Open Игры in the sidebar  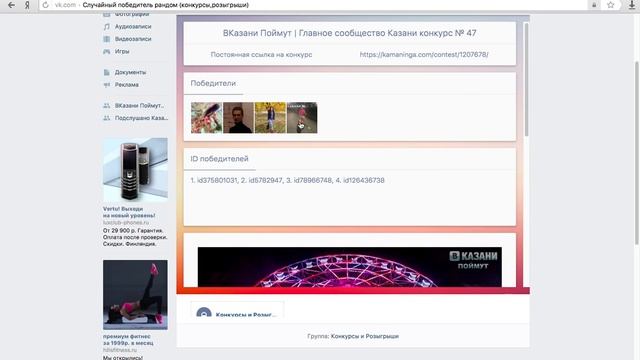point(122,51)
